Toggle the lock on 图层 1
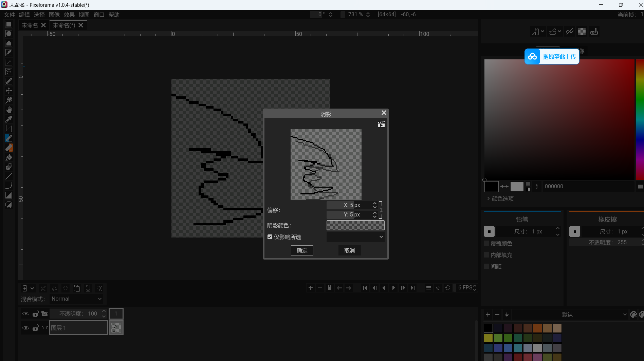 pyautogui.click(x=35, y=328)
